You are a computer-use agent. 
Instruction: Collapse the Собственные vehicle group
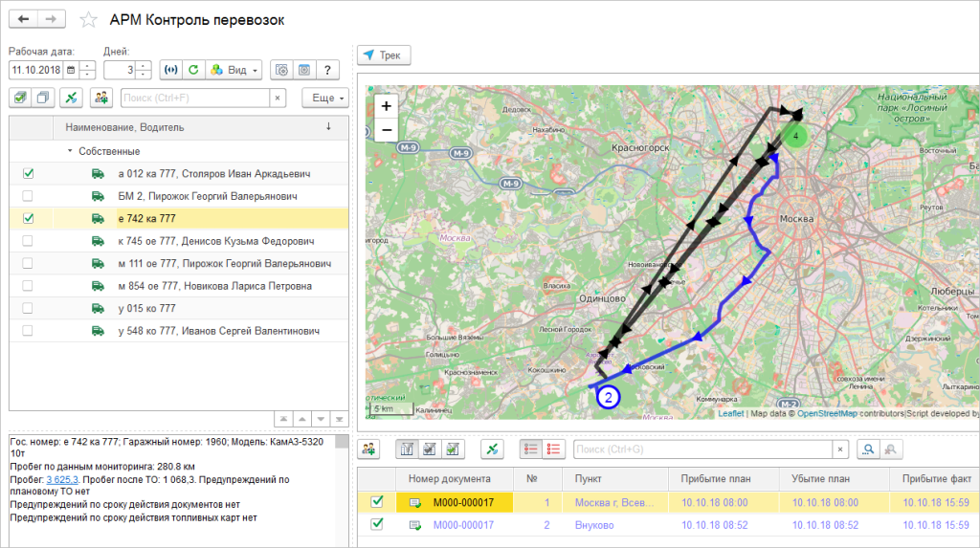pyautogui.click(x=70, y=151)
